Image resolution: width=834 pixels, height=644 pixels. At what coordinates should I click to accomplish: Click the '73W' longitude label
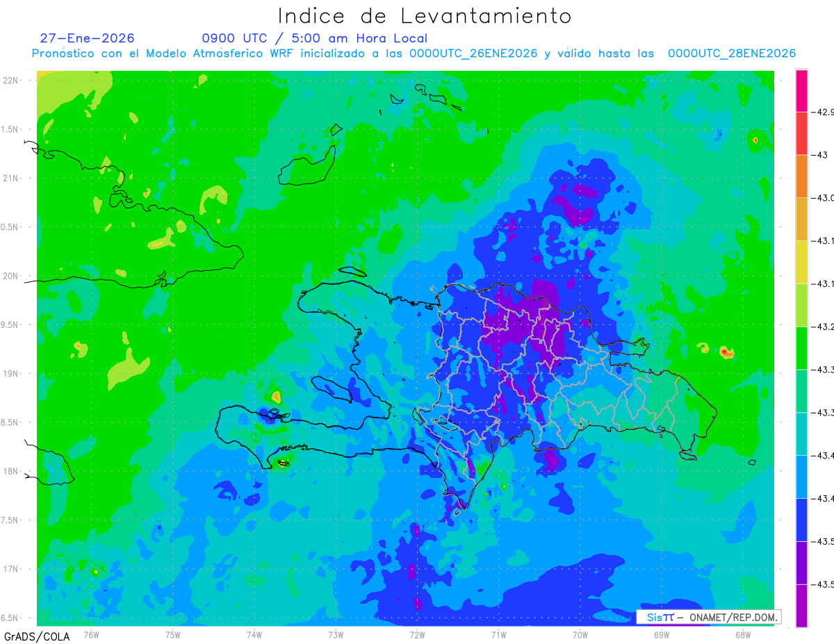pos(336,634)
